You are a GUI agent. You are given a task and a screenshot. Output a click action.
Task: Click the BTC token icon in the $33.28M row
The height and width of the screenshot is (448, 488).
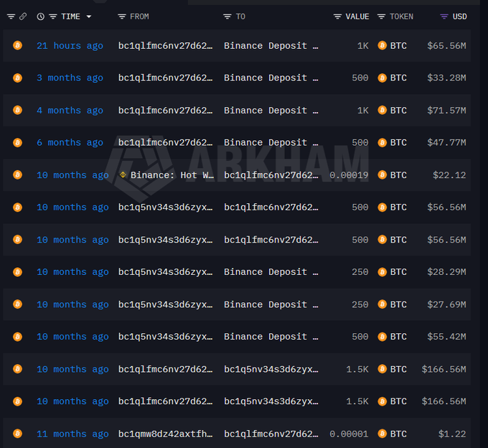pos(383,78)
